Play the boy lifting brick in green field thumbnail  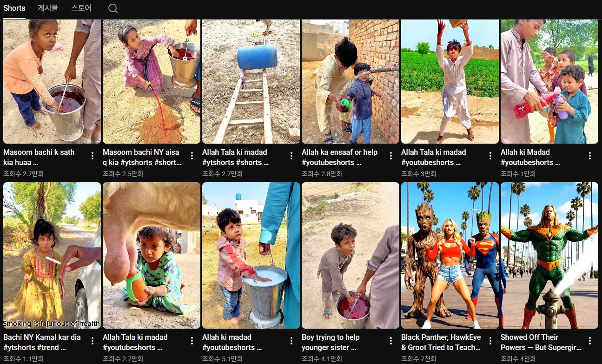click(x=450, y=81)
